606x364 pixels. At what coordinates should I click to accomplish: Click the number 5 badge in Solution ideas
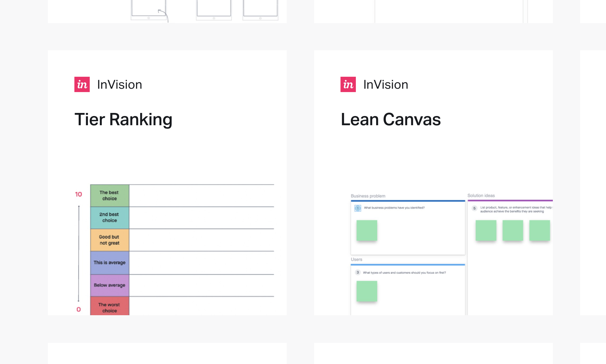pyautogui.click(x=474, y=208)
